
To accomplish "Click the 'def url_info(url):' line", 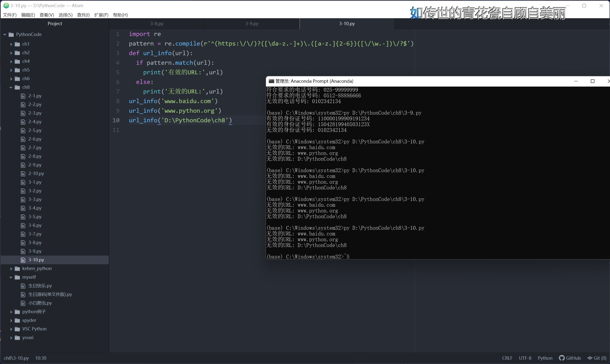I will tap(161, 53).
